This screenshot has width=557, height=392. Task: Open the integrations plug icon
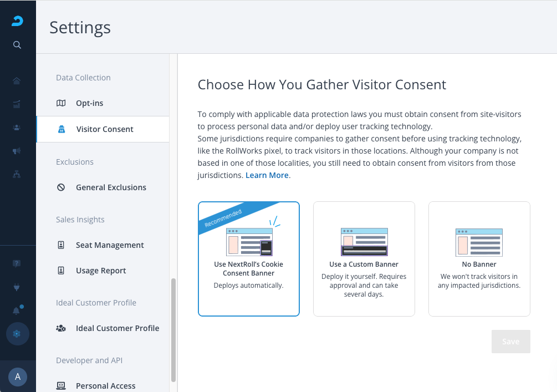tap(17, 287)
